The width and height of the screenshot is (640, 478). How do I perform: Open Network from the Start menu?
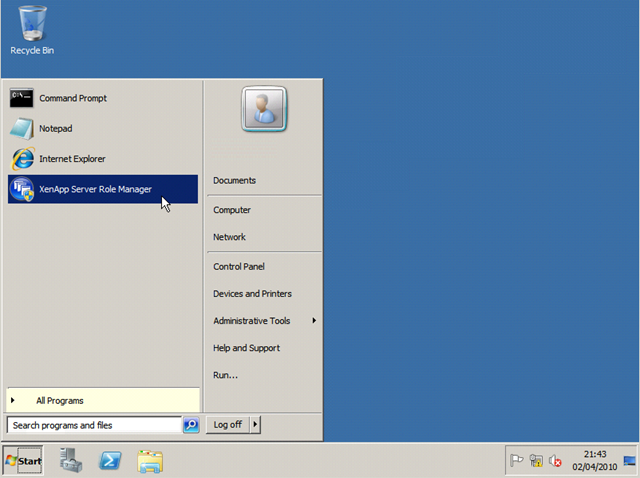[x=229, y=237]
